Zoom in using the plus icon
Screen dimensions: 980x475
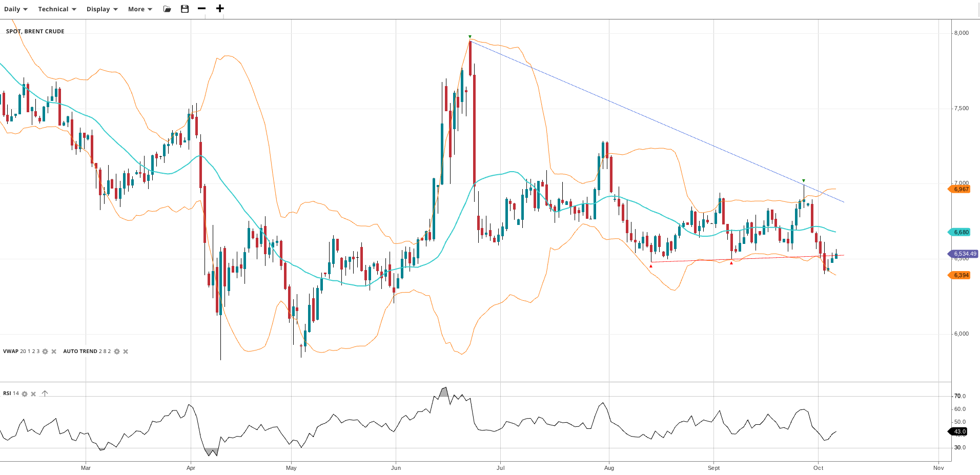click(220, 9)
